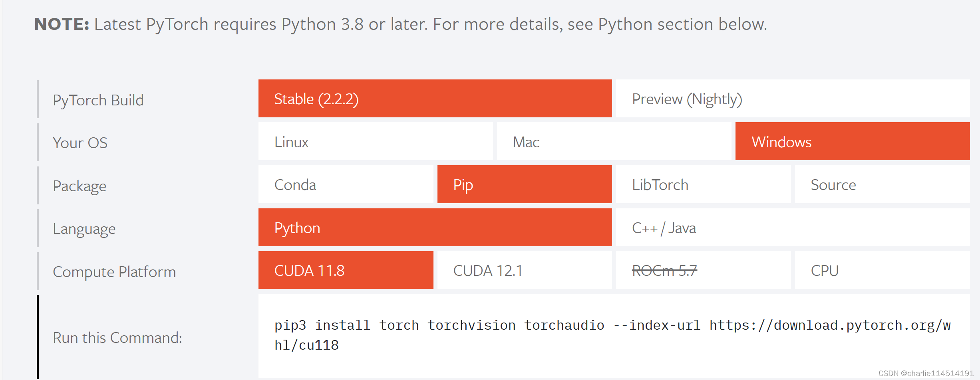Viewport: 980px width, 380px height.
Task: Select the Pip package option
Action: point(463,184)
